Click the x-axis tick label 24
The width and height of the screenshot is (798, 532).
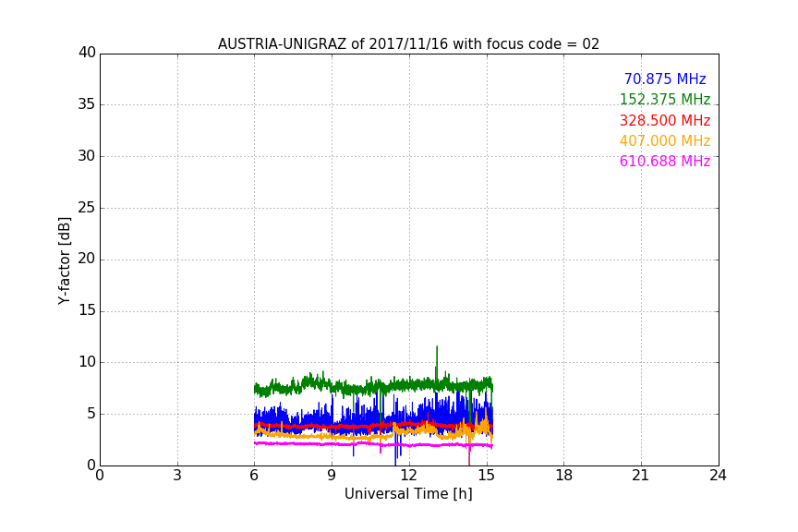tap(718, 476)
